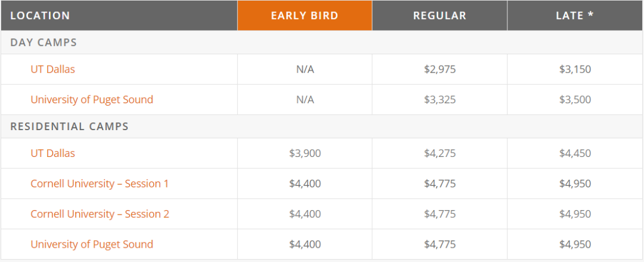This screenshot has width=644, height=262.
Task: Select the $4,275 regular price cell
Action: coord(439,153)
